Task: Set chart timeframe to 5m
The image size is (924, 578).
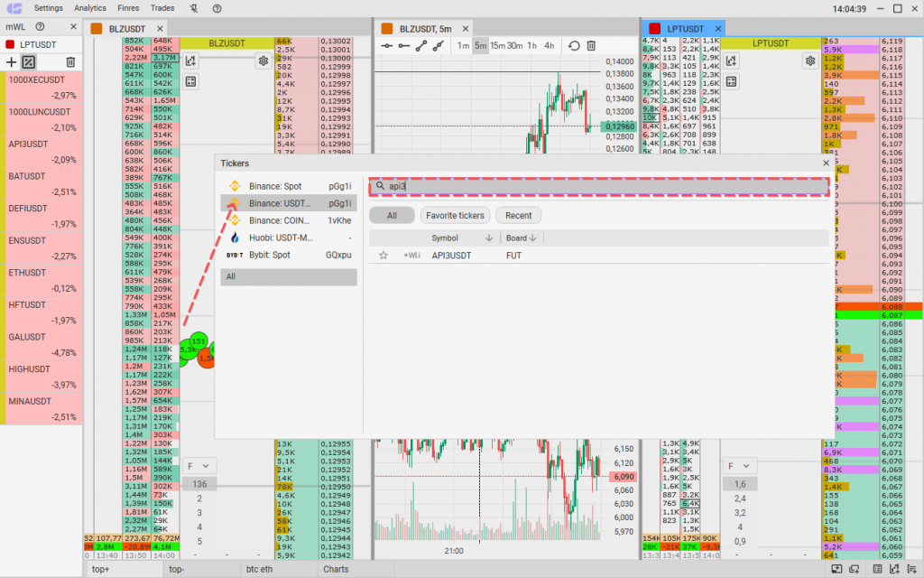Action: point(480,45)
